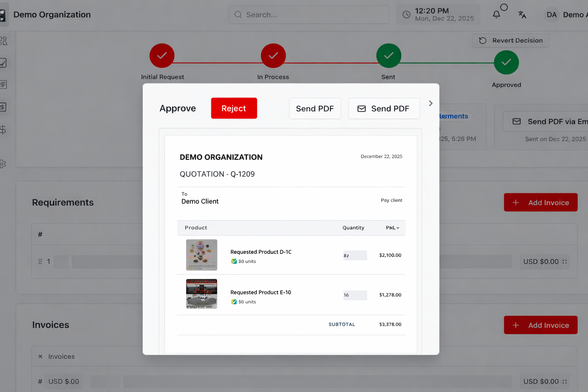Click the right chevron beside Send PDF
Screen dimensions: 588x392
click(x=431, y=103)
